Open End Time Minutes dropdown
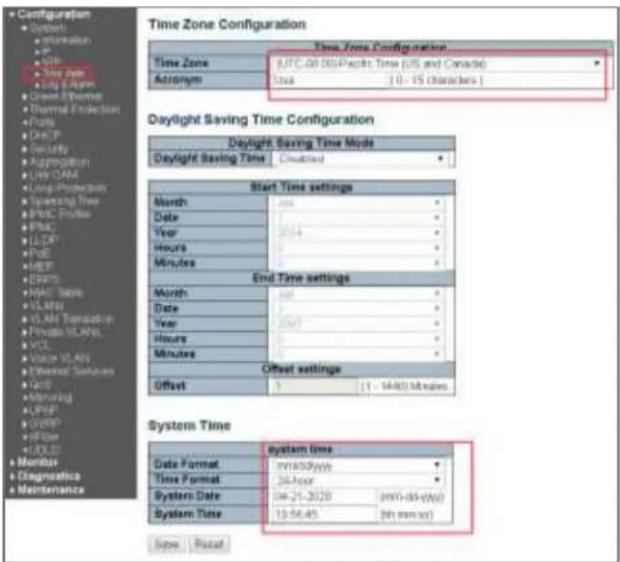 [x=357, y=354]
